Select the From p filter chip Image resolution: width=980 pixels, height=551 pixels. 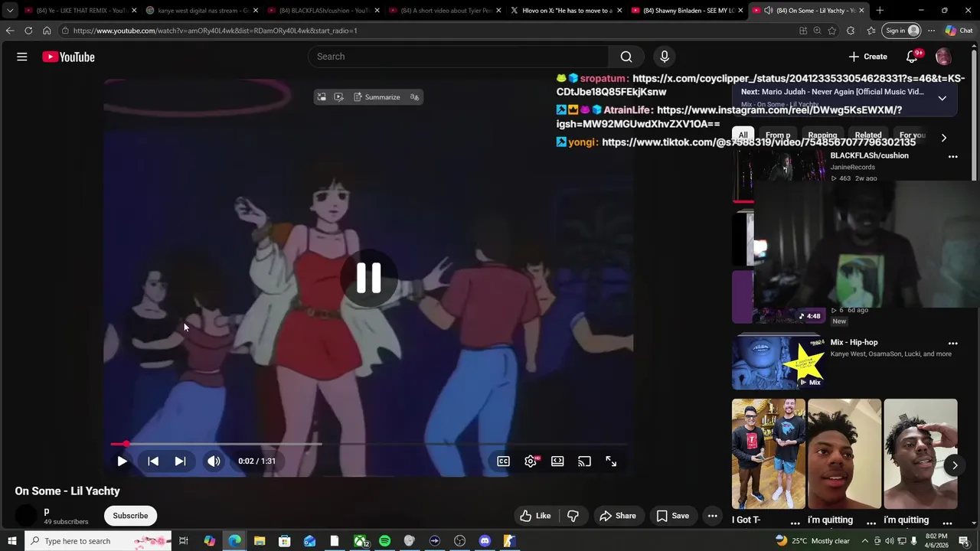(x=778, y=135)
